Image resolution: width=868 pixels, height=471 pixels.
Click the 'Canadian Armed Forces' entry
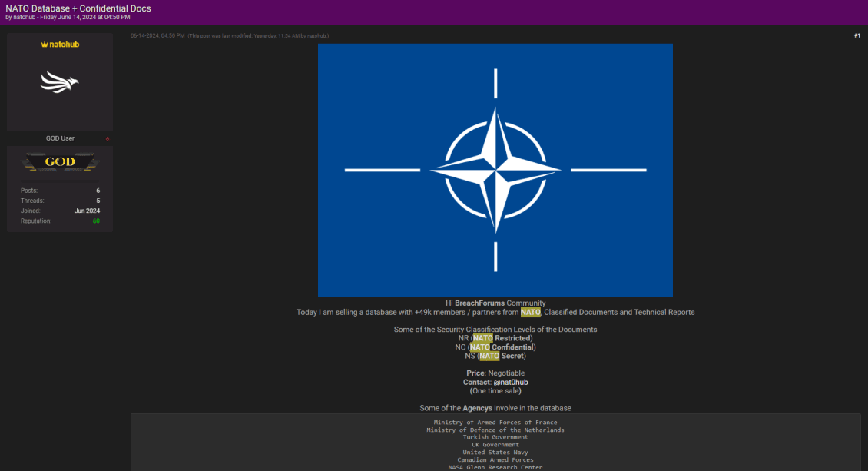pos(495,460)
